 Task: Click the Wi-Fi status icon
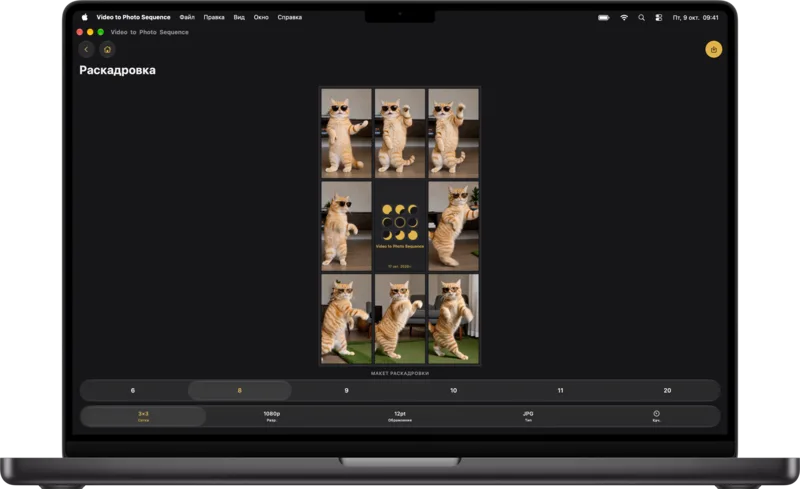click(624, 17)
